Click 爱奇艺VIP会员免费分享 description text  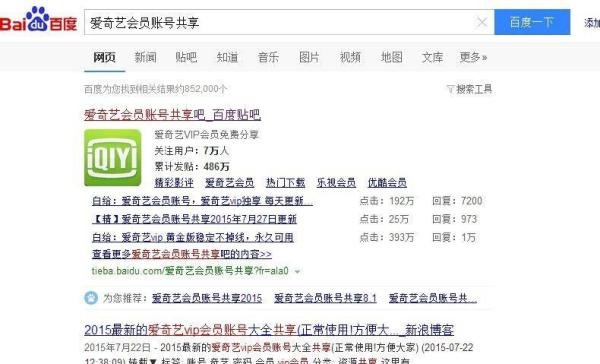[x=207, y=135]
